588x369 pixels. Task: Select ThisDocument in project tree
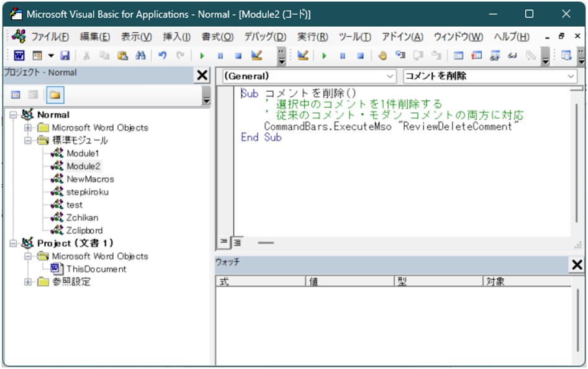click(x=96, y=269)
